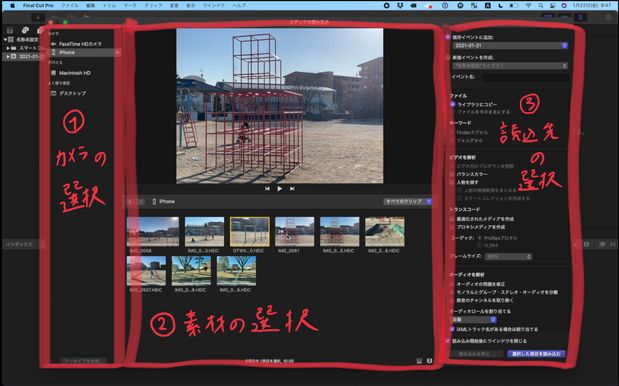Open the すべてのクリップ filter dropdown
This screenshot has width=619, height=386.
pyautogui.click(x=407, y=201)
